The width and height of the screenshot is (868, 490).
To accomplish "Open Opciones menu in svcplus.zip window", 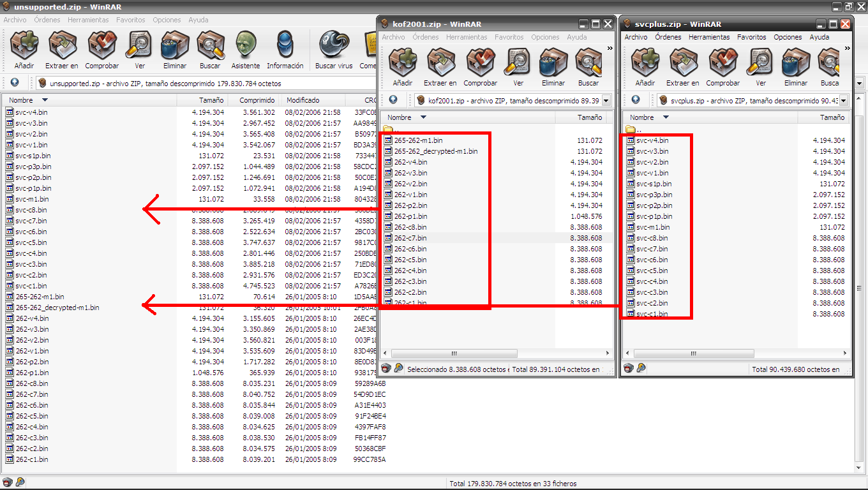I will (x=788, y=37).
